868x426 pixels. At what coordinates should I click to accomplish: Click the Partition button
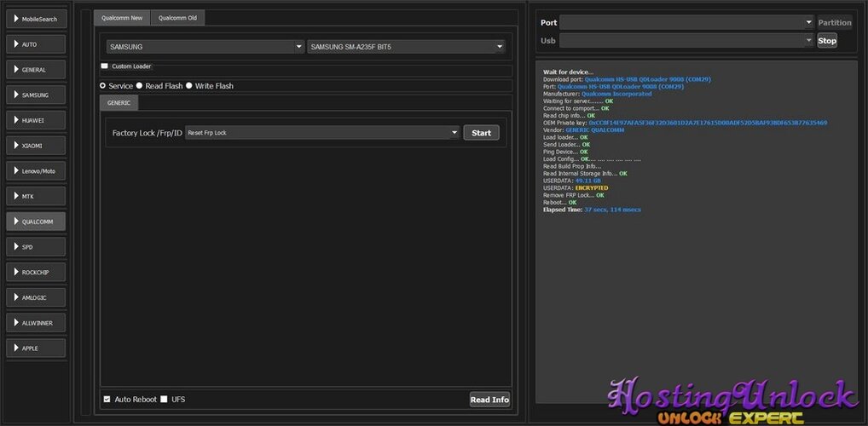tap(835, 22)
